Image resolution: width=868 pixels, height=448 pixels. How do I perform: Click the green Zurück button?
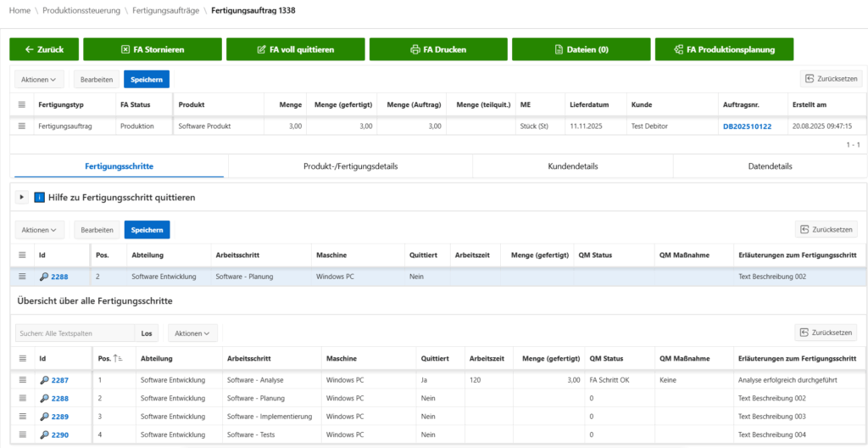tap(44, 49)
